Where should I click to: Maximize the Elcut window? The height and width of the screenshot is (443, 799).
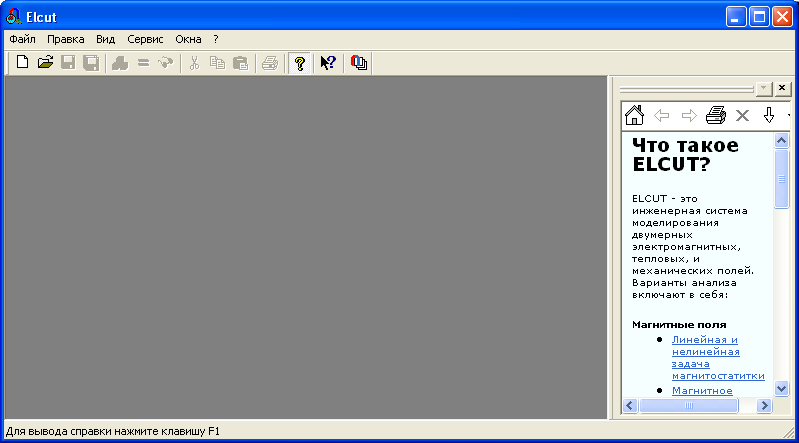point(759,17)
